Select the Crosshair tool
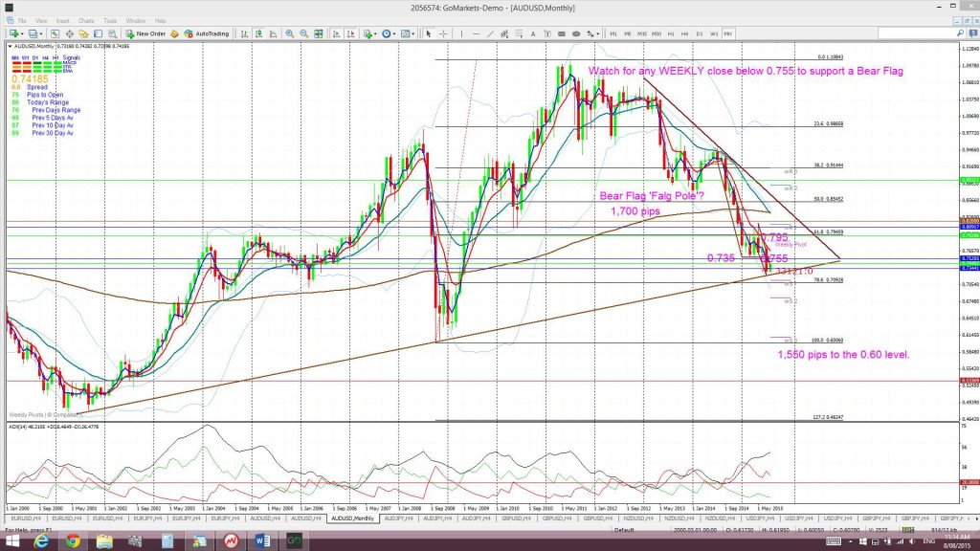This screenshot has height=551, width=980. (x=443, y=33)
